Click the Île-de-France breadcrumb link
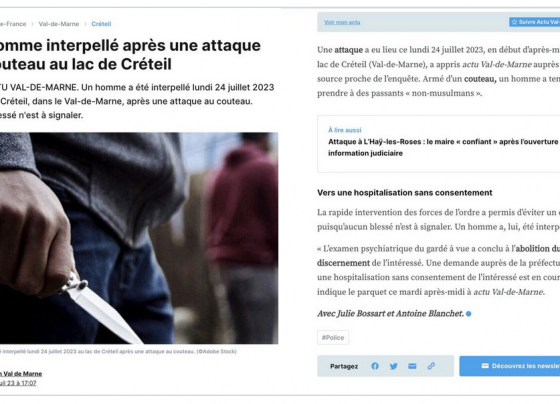The height and width of the screenshot is (404, 560). pos(13,24)
